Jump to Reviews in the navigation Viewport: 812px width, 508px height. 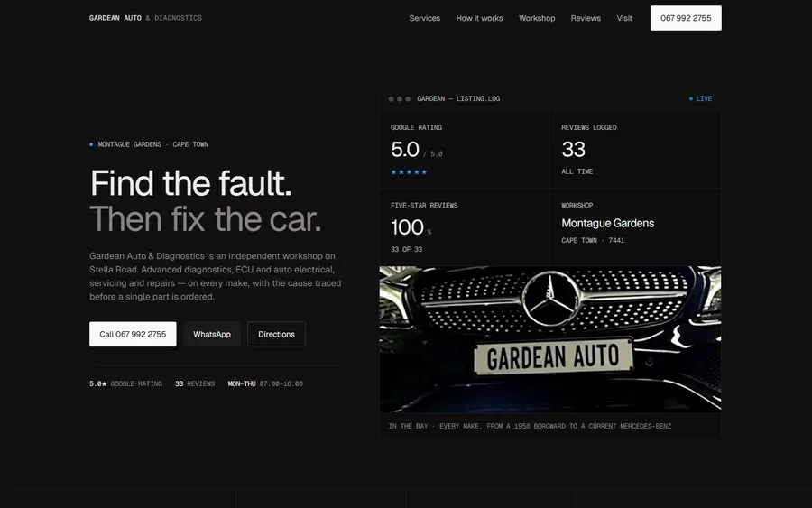pyautogui.click(x=586, y=18)
